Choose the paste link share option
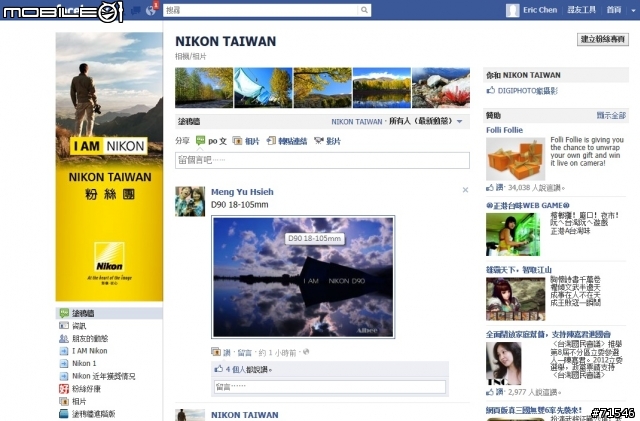 [287, 141]
